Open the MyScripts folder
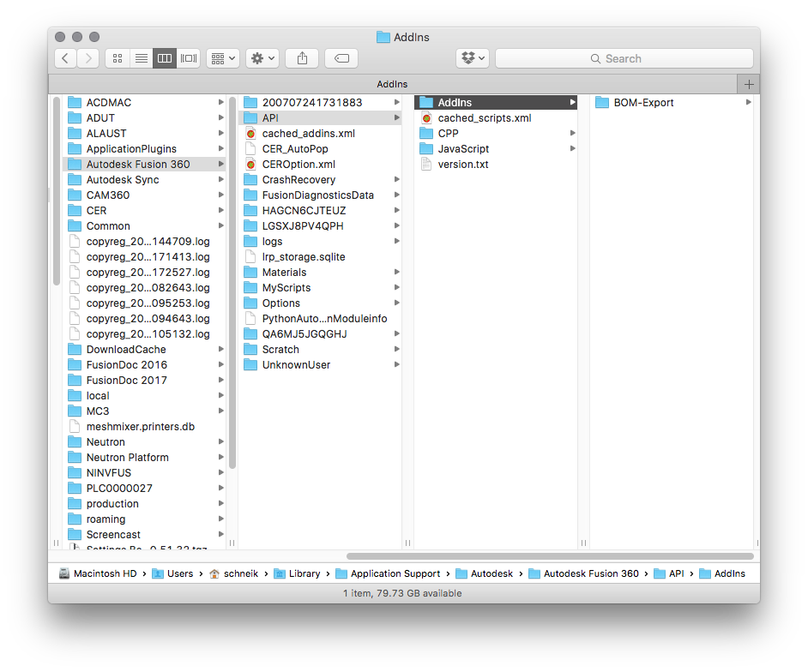Screen dimensions: 808x672 (320, 288)
